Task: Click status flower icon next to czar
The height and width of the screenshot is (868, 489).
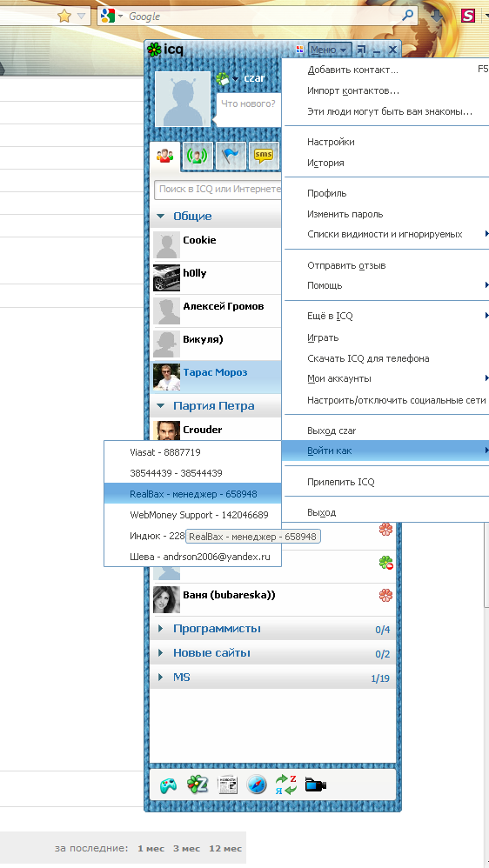Action: pyautogui.click(x=223, y=78)
